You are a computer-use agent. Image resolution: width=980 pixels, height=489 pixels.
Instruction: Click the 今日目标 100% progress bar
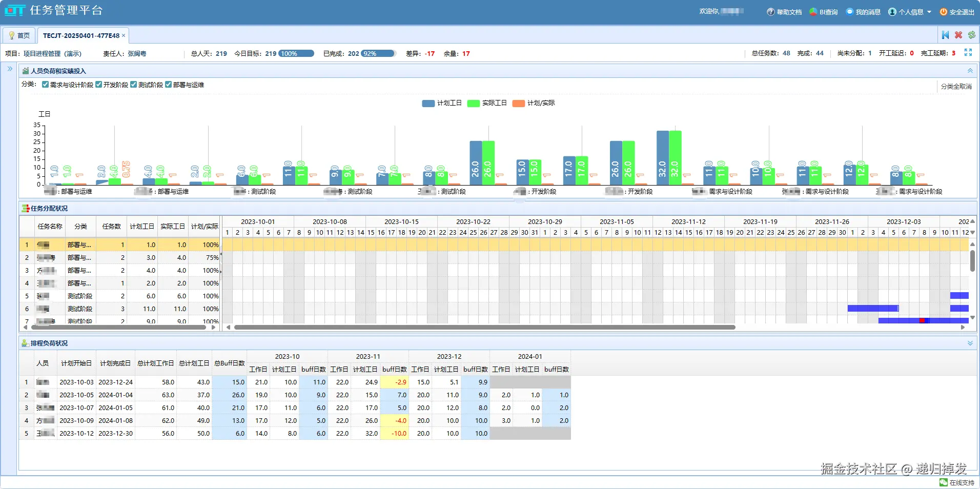(x=296, y=53)
